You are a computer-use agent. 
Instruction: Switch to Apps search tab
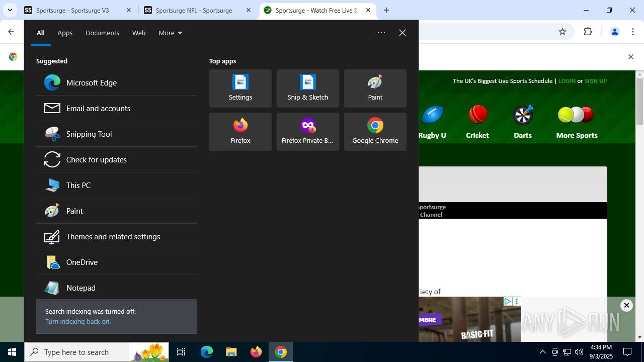coord(65,33)
